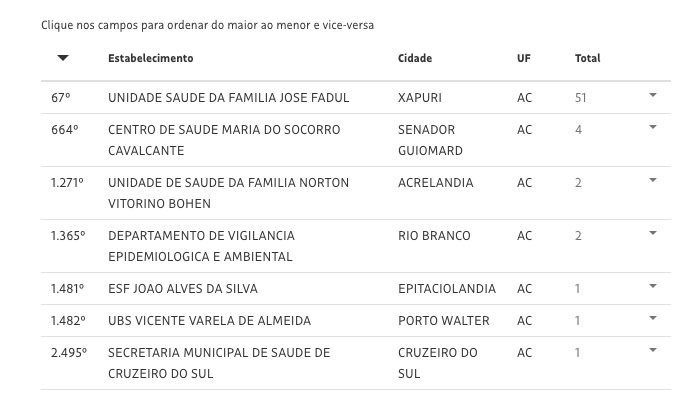Expand the Norton Vitorino Bohen row
This screenshot has width=697, height=401.
click(652, 181)
